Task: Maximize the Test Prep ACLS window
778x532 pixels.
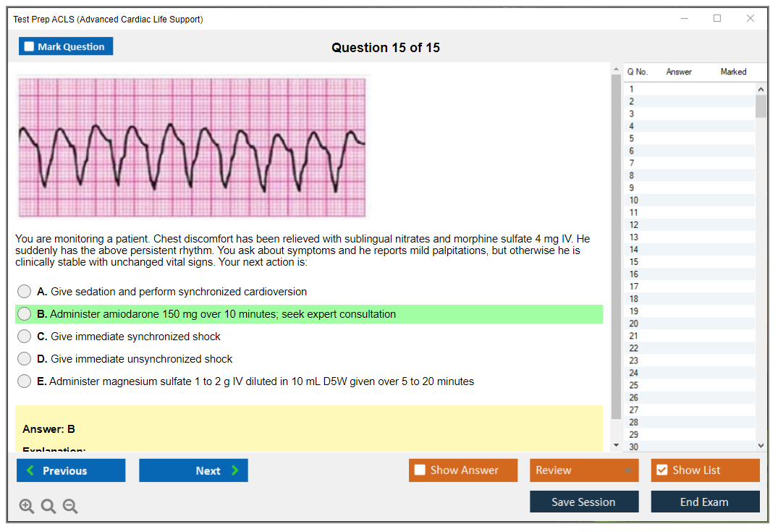Action: 717,19
